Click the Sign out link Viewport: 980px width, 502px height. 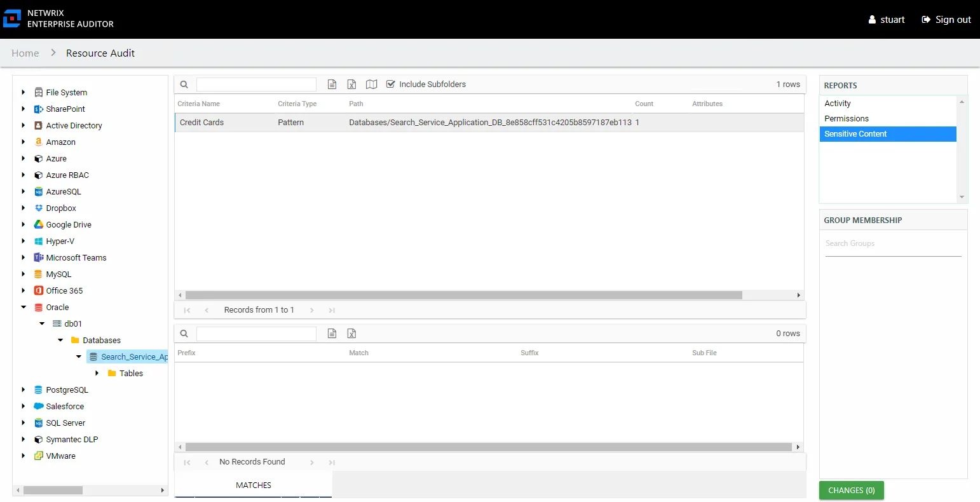point(946,20)
